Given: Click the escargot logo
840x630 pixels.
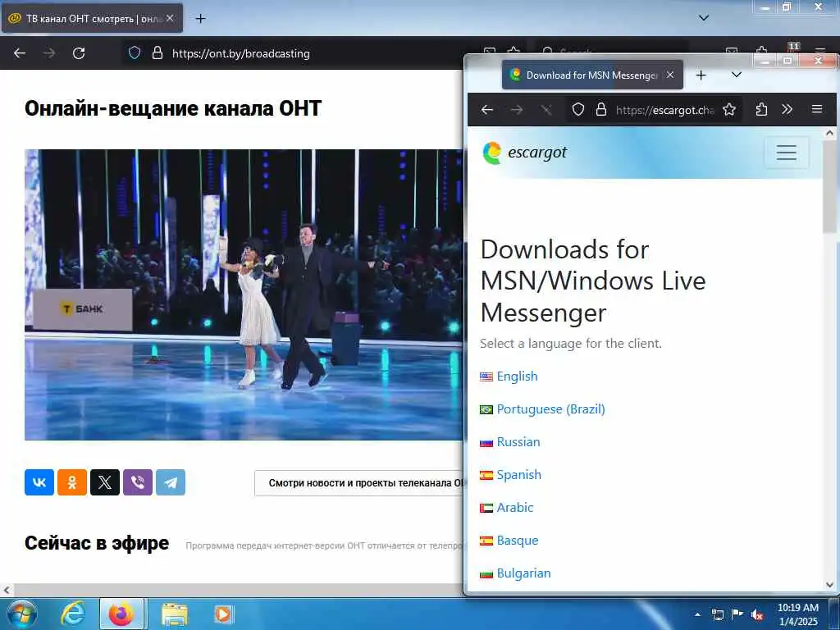Looking at the screenshot, I should coord(524,153).
